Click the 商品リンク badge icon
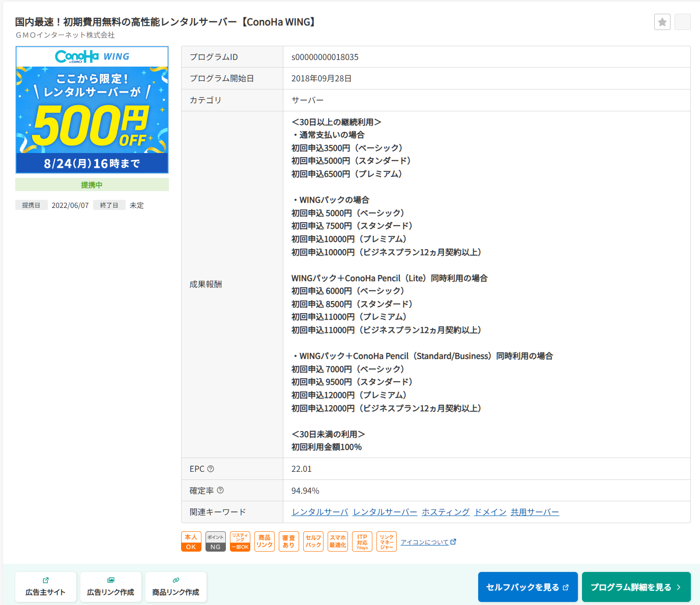Screen dimensions: 700x605 click(x=264, y=541)
